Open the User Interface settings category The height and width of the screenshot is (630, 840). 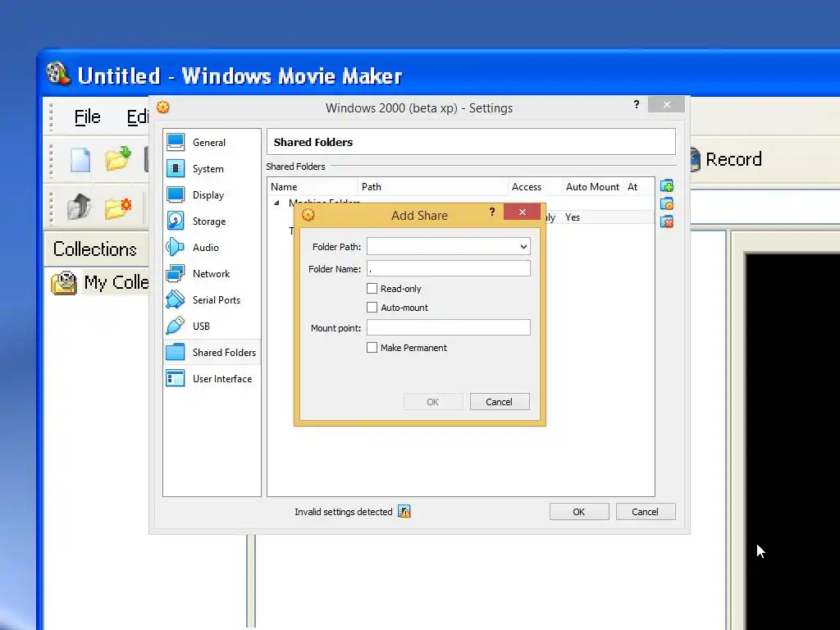coord(212,379)
